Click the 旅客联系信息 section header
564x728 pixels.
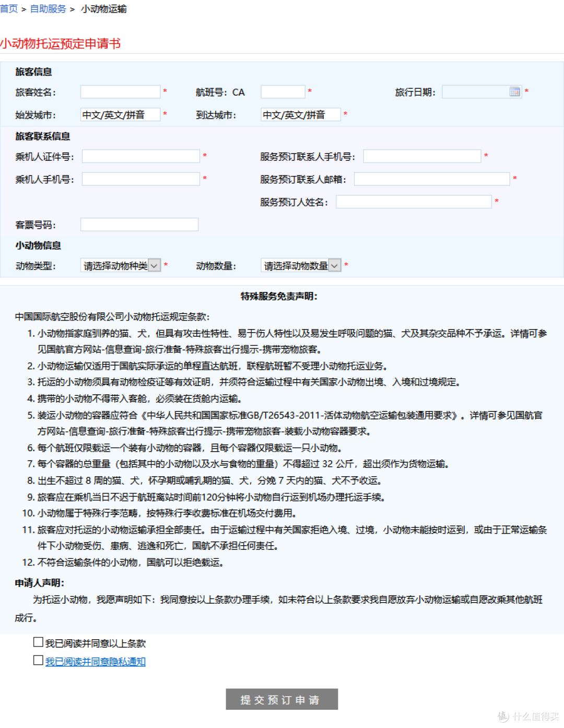[x=43, y=136]
